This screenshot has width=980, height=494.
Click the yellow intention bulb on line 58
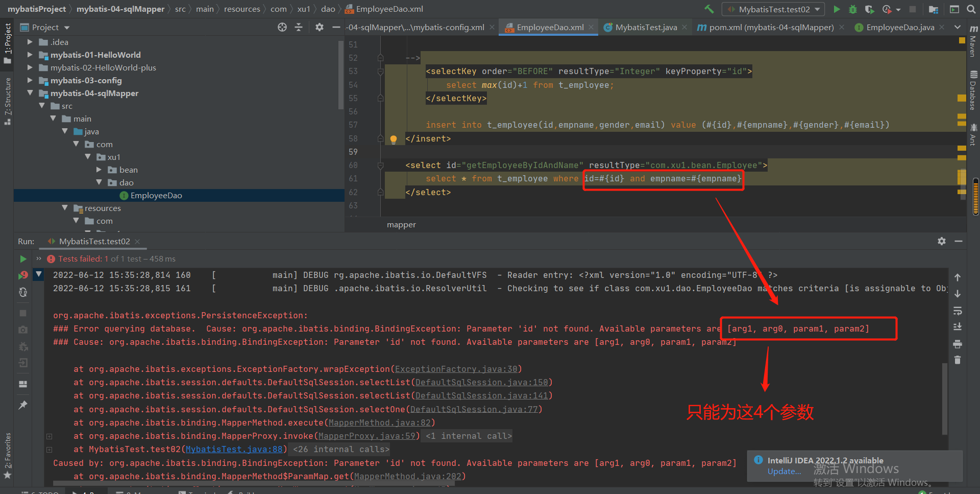pyautogui.click(x=394, y=139)
